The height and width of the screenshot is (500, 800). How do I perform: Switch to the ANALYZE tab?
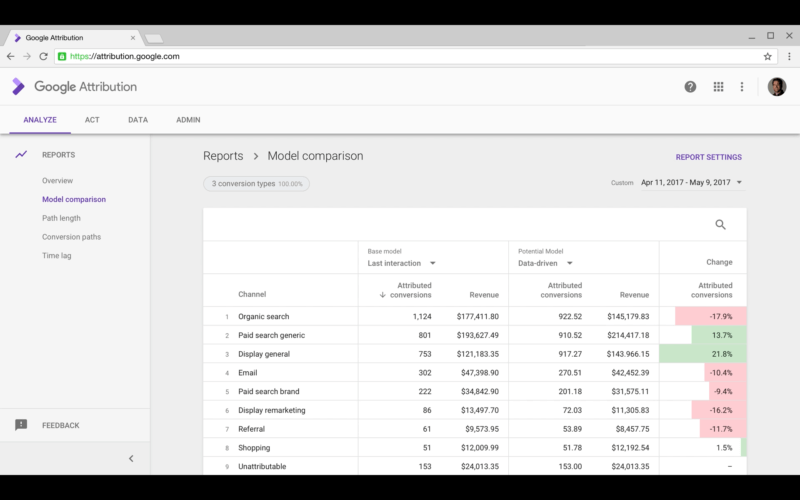coord(40,120)
